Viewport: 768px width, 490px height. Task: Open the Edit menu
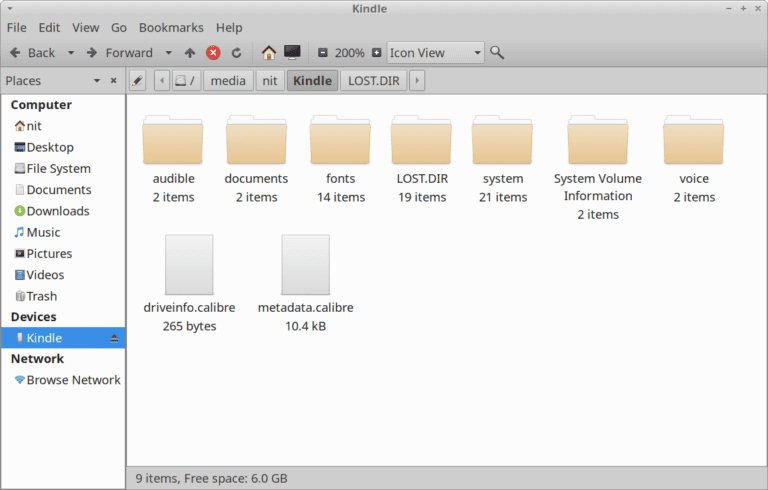coord(49,27)
